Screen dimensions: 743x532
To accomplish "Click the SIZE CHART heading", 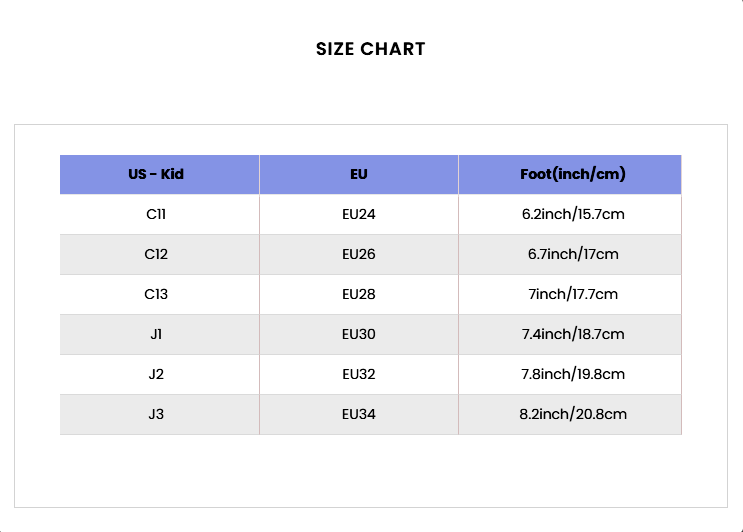I will click(x=371, y=49).
